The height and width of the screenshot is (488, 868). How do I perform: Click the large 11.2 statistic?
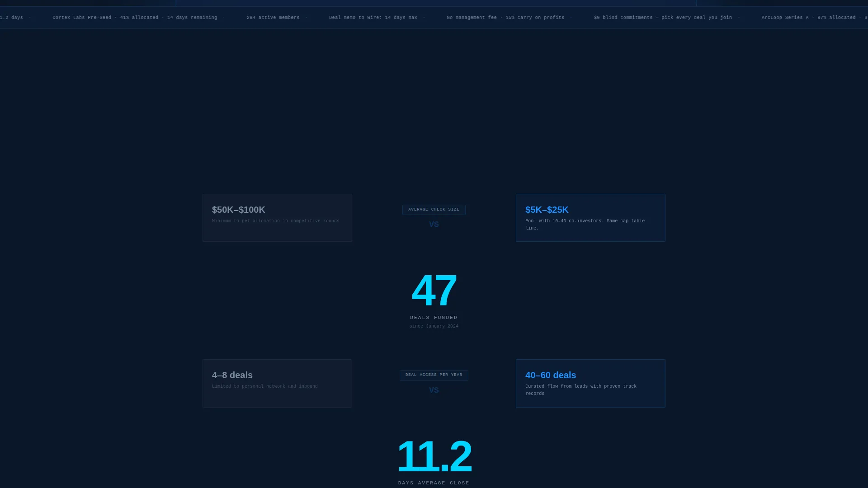click(x=434, y=456)
